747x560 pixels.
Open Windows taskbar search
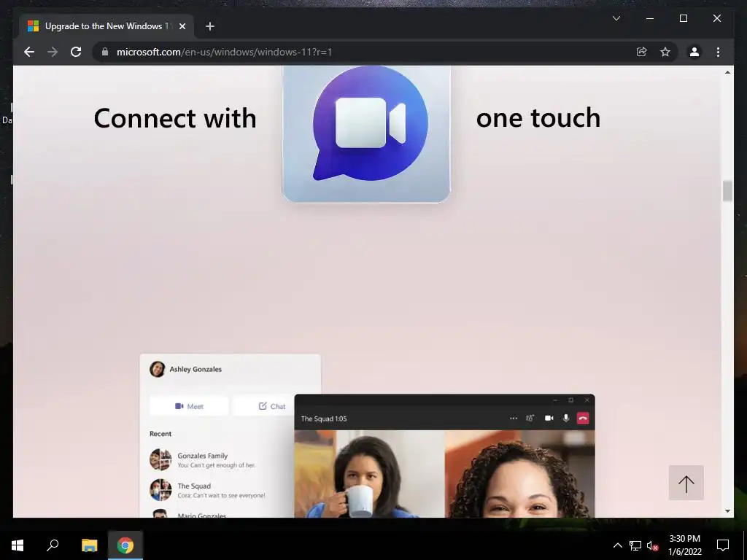click(x=53, y=545)
